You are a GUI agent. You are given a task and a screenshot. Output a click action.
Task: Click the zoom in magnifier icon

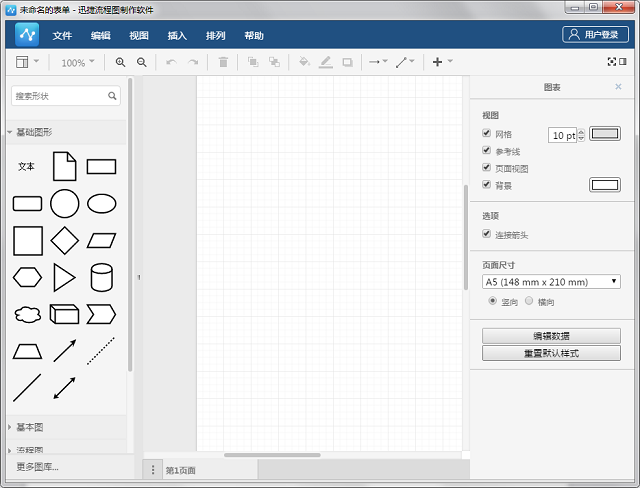tap(120, 62)
